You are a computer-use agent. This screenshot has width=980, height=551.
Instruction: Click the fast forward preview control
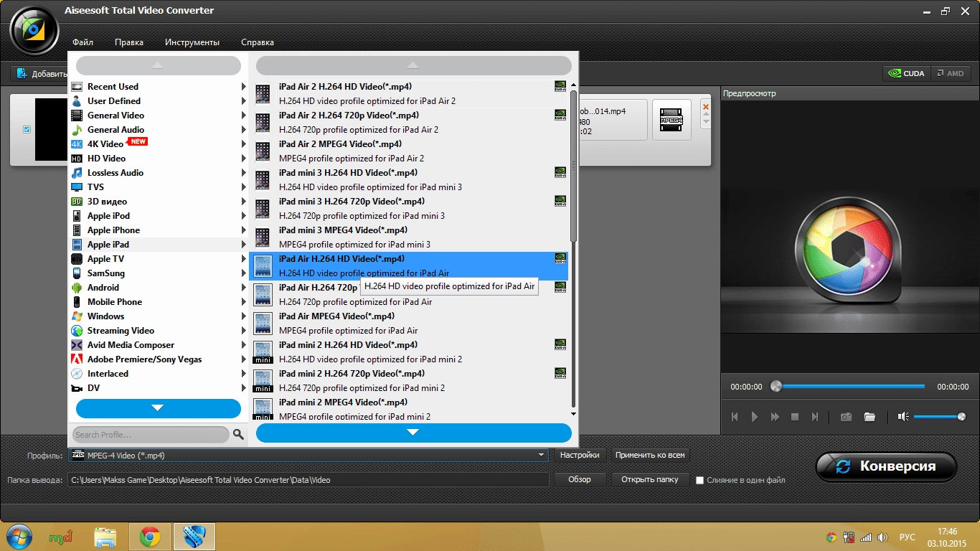775,417
